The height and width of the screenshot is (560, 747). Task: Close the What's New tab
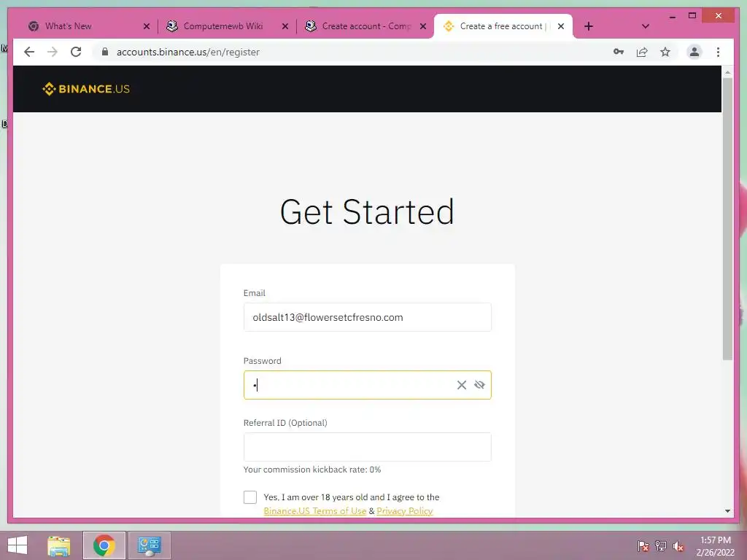pyautogui.click(x=146, y=26)
